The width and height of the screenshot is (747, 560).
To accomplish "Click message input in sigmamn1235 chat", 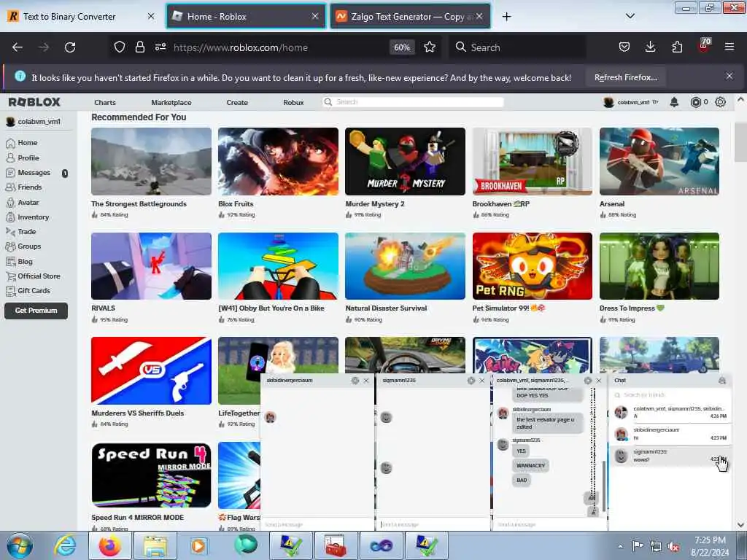I will [433, 524].
